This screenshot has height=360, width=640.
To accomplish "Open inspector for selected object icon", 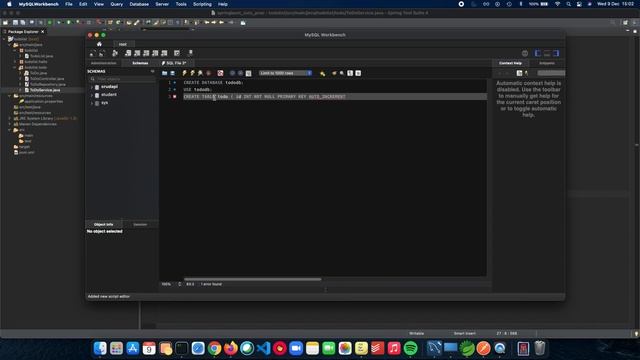I will tap(115, 53).
